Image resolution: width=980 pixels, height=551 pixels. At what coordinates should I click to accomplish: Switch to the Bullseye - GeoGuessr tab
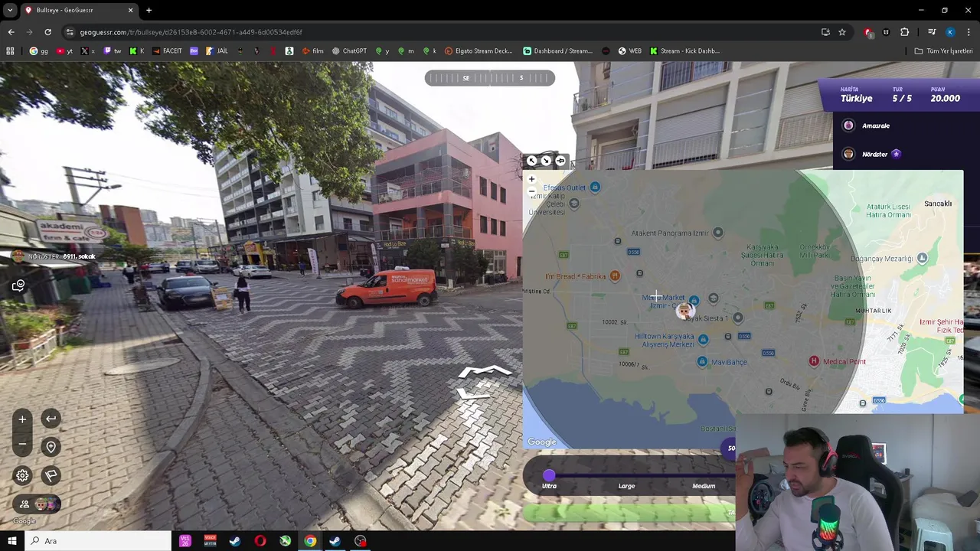78,10
